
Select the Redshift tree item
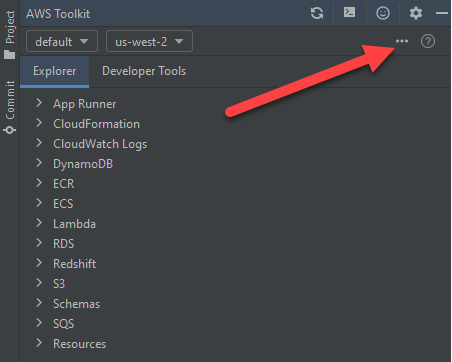pyautogui.click(x=75, y=264)
